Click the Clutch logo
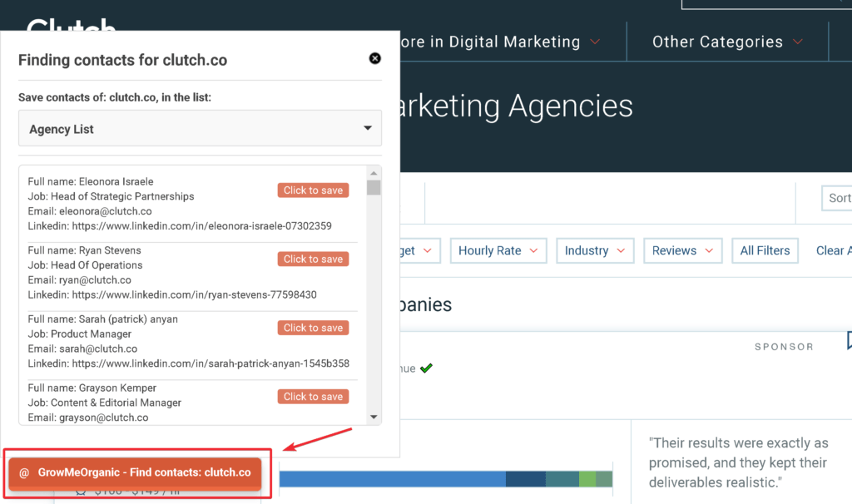Screen dimensions: 852x504 click(x=71, y=24)
